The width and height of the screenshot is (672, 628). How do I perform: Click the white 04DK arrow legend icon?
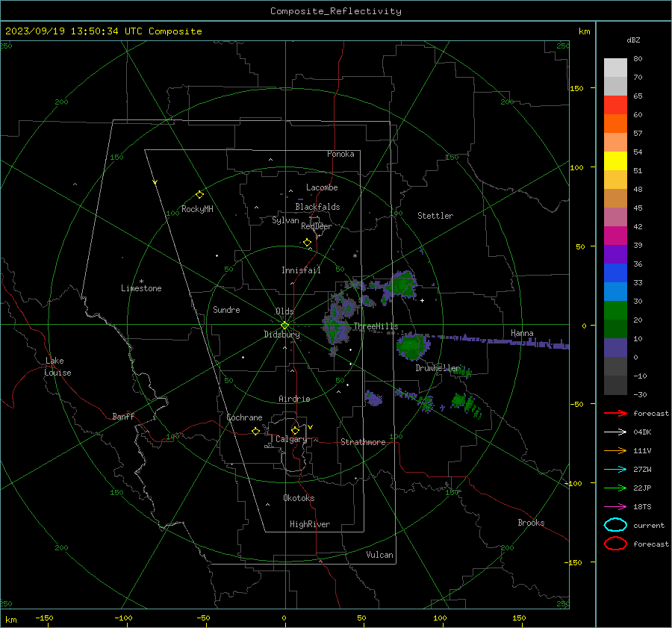tap(615, 432)
